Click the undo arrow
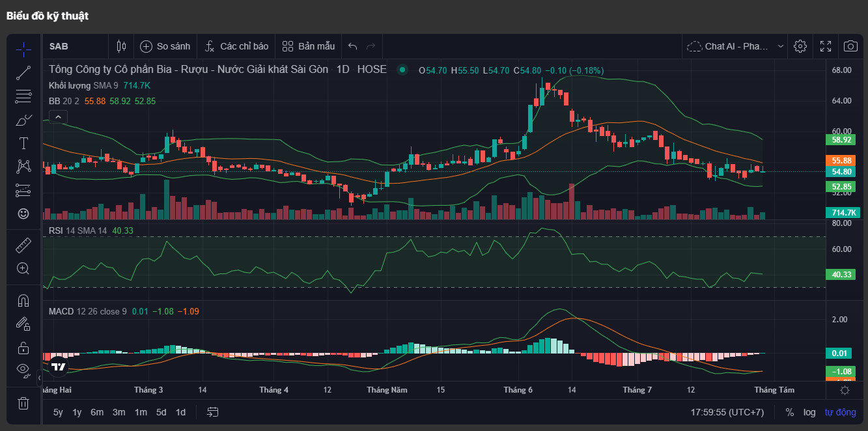 tap(353, 46)
